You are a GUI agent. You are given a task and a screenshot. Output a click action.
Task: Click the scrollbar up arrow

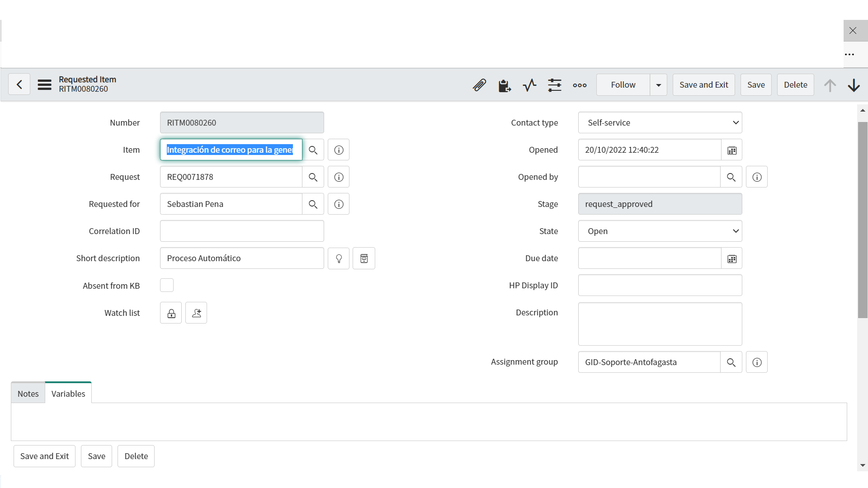[863, 110]
